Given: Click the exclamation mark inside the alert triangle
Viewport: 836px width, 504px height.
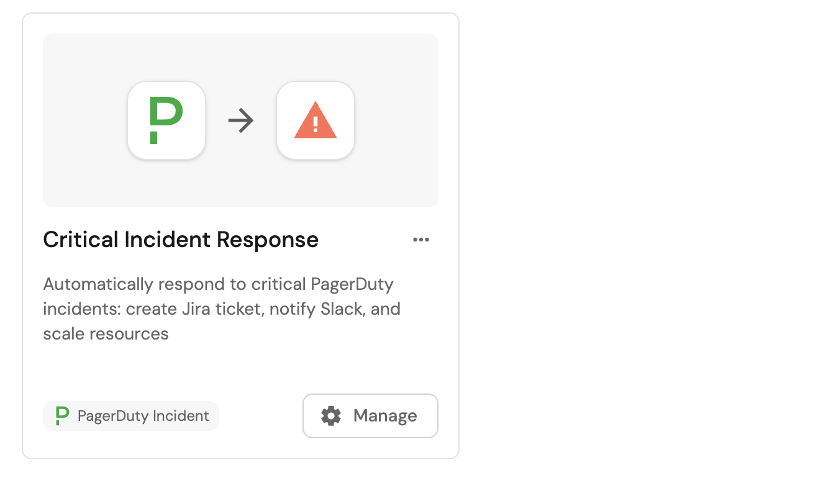Looking at the screenshot, I should [x=316, y=125].
